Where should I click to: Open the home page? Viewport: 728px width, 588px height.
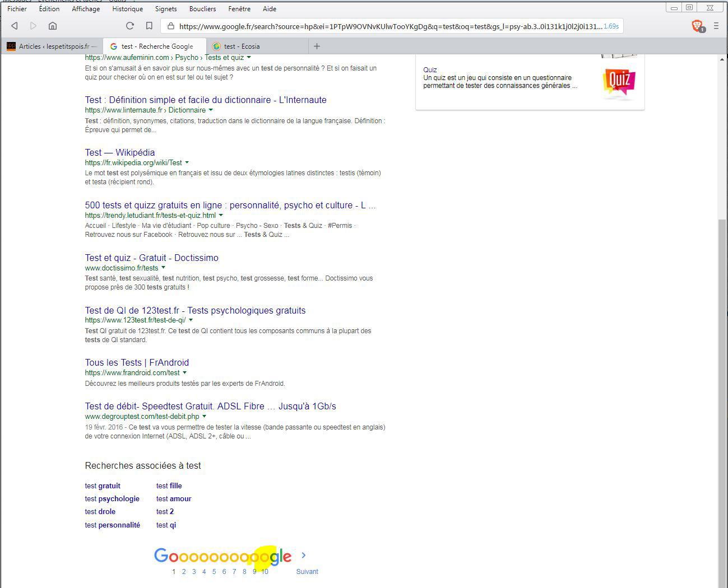[53, 26]
